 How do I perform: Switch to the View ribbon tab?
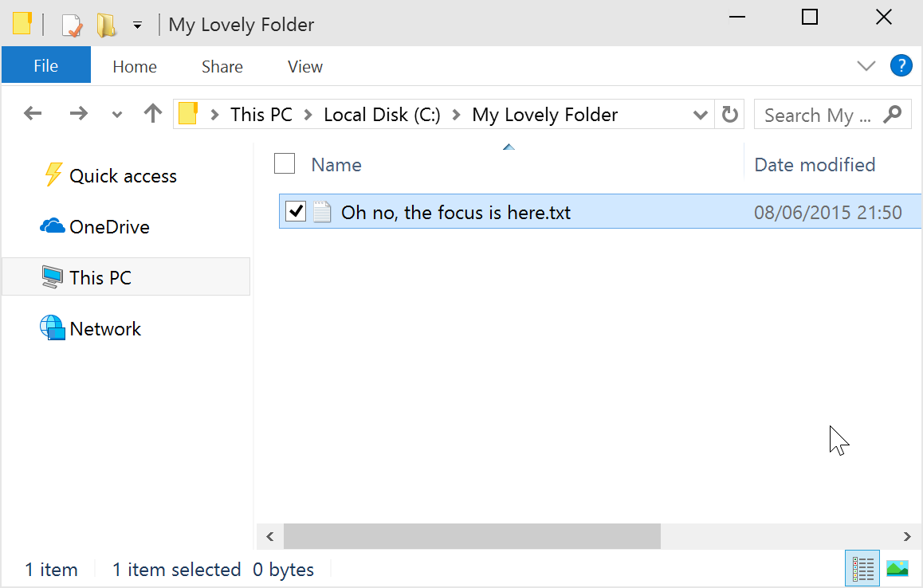(304, 67)
